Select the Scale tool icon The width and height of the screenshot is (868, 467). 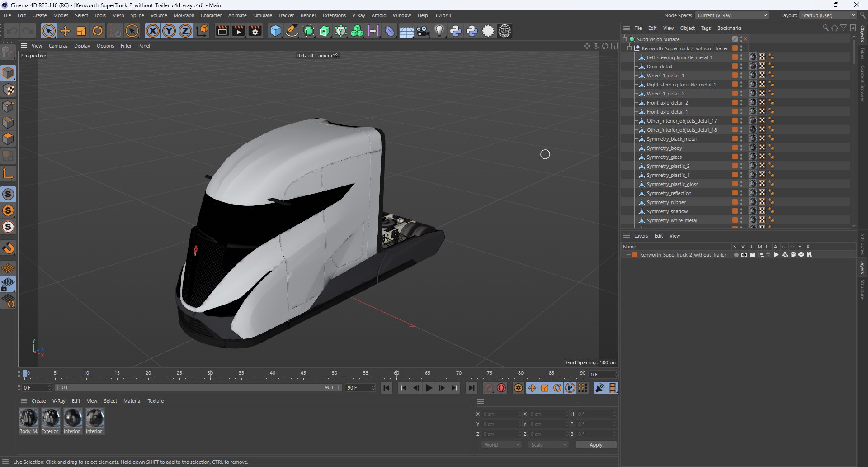(81, 31)
